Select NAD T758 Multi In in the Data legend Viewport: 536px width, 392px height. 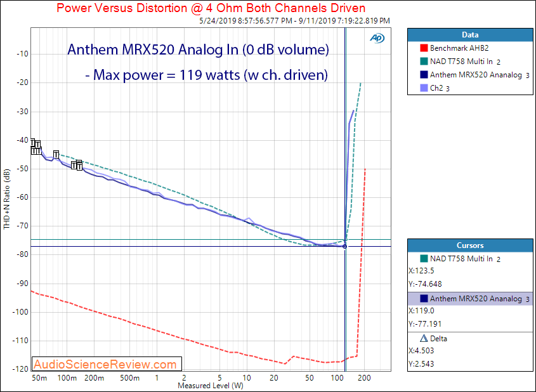tap(465, 62)
